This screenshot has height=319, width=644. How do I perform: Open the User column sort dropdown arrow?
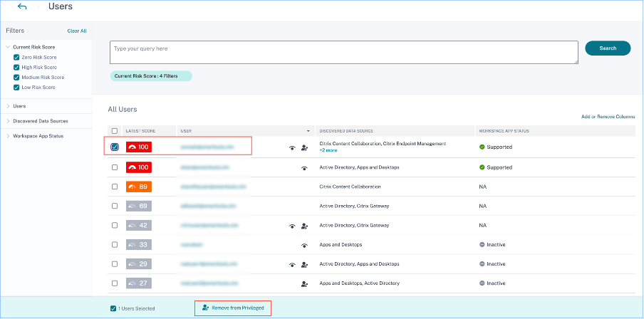(x=308, y=131)
